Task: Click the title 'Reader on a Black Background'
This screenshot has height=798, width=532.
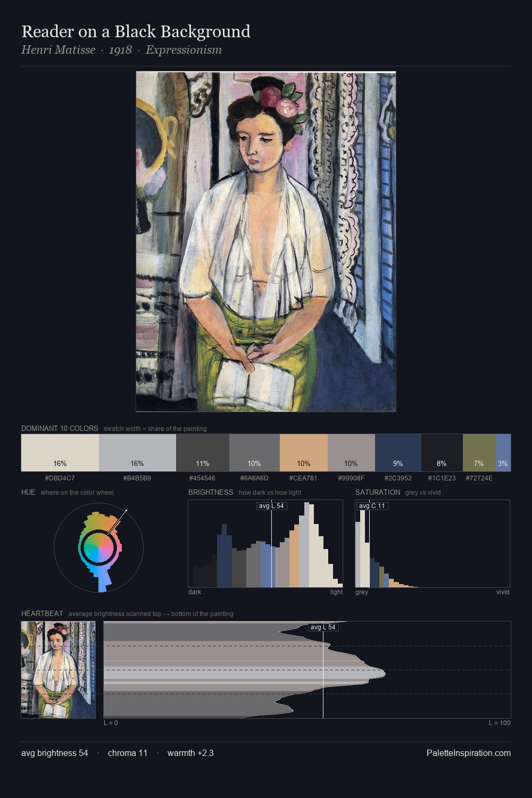Action: (x=136, y=31)
